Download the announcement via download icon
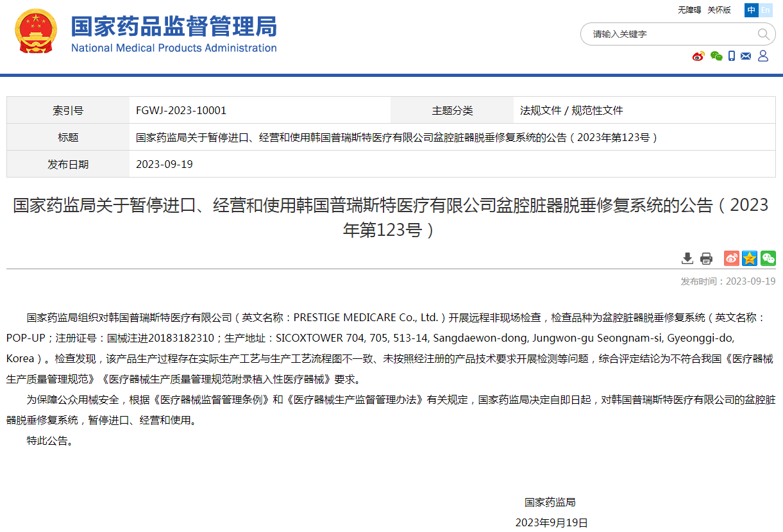This screenshot has width=783, height=532. tap(687, 258)
